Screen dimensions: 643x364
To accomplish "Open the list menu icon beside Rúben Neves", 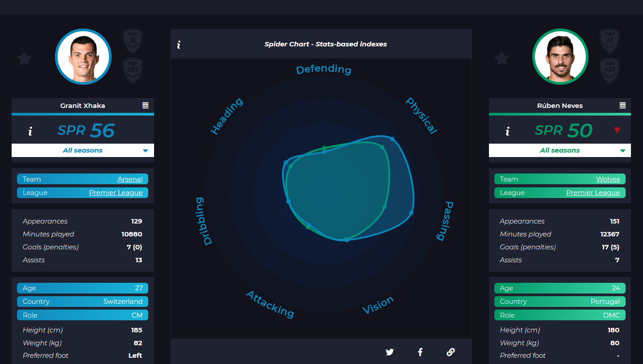I will (x=622, y=105).
